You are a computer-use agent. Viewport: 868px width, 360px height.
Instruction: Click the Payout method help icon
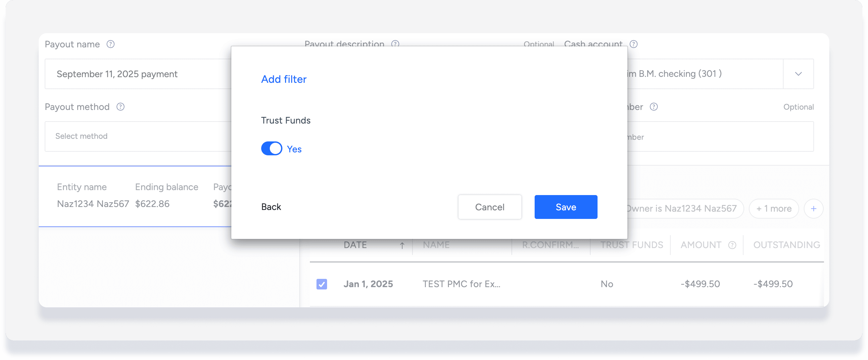pos(120,107)
